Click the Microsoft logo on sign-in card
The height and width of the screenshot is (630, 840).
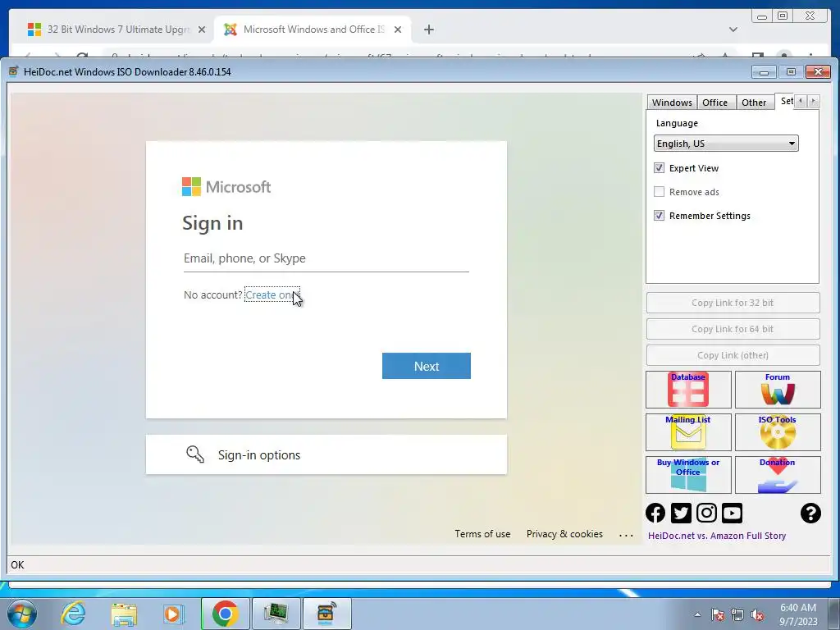pos(226,187)
